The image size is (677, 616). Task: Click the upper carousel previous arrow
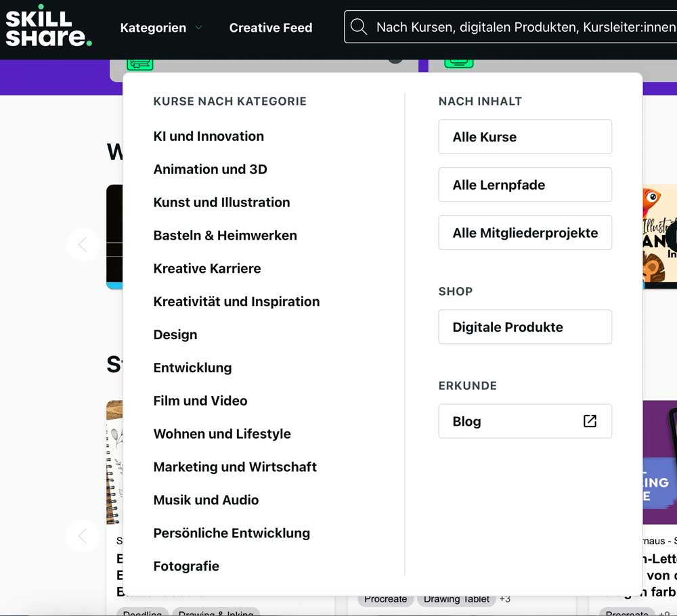click(83, 245)
